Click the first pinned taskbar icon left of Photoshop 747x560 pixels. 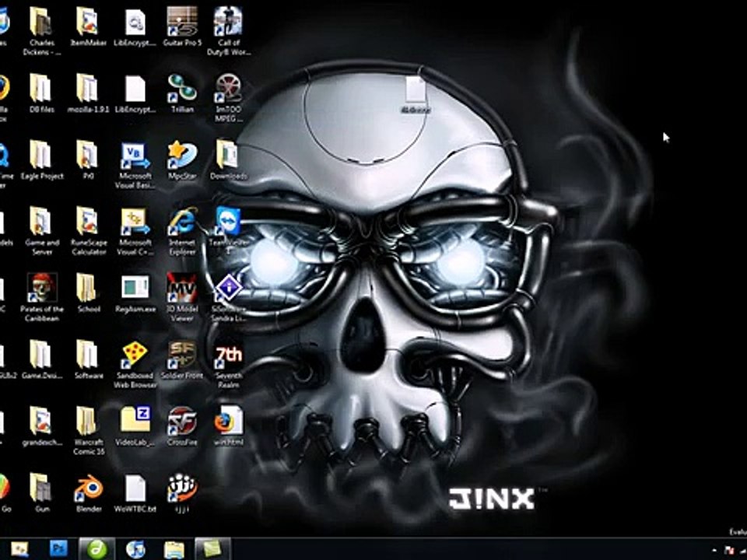tap(20, 549)
